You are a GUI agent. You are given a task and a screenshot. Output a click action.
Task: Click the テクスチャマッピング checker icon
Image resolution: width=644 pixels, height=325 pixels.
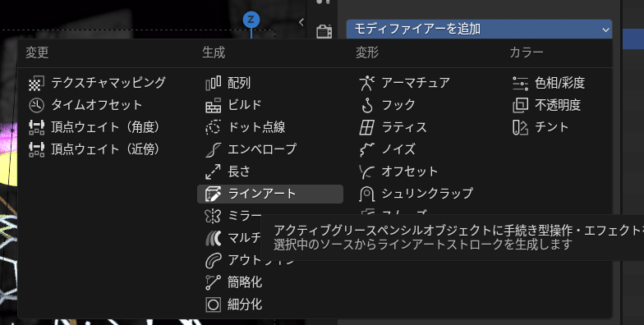click(x=36, y=83)
